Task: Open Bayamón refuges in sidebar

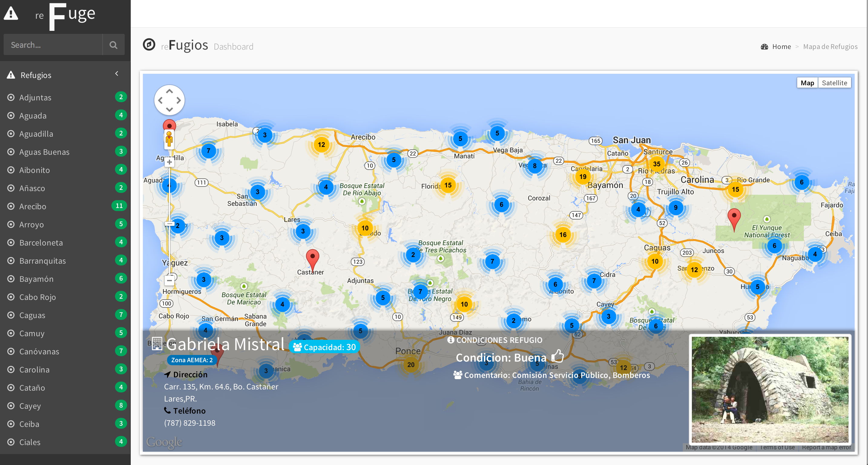Action: pos(36,279)
